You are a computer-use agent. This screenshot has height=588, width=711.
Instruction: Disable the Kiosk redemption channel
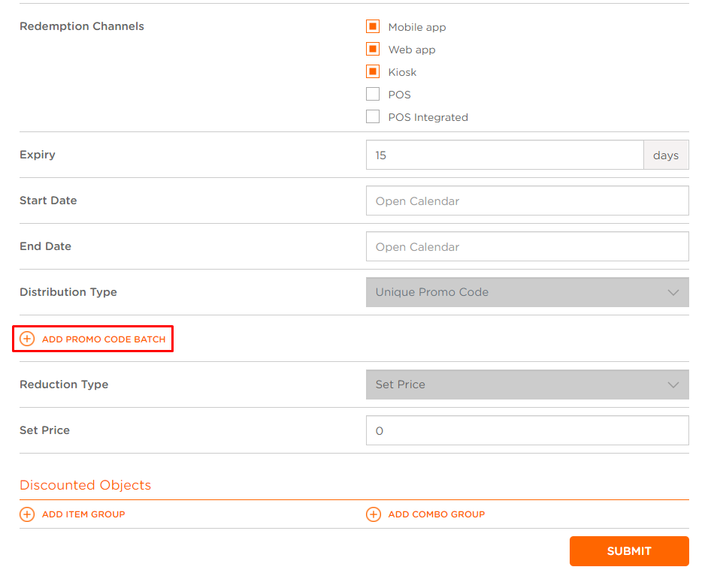click(x=373, y=71)
